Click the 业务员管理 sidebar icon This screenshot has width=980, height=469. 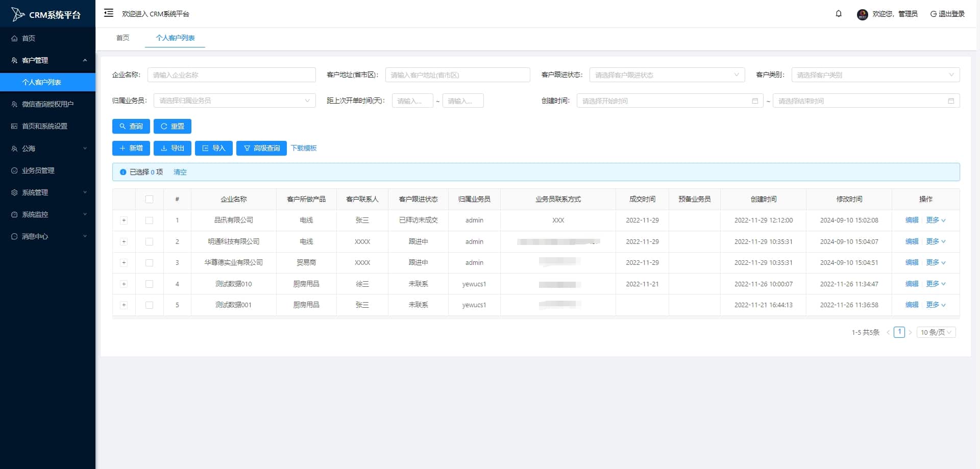point(14,170)
